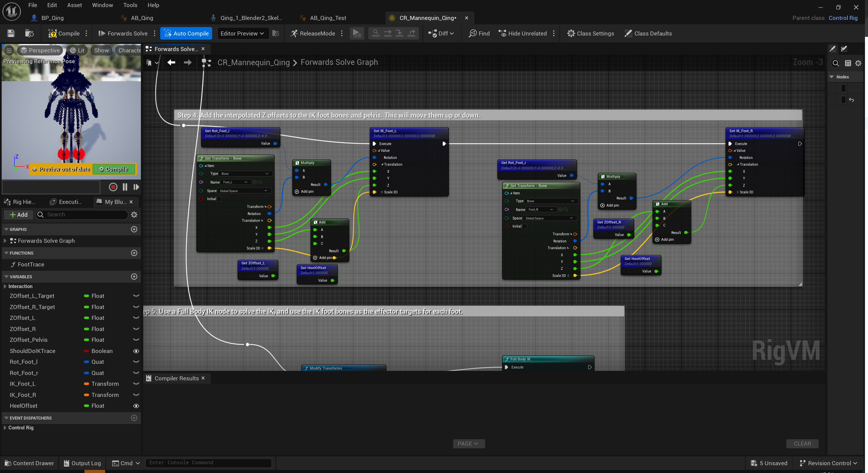This screenshot has width=868, height=473.
Task: Click the Save asset icon
Action: tap(11, 33)
